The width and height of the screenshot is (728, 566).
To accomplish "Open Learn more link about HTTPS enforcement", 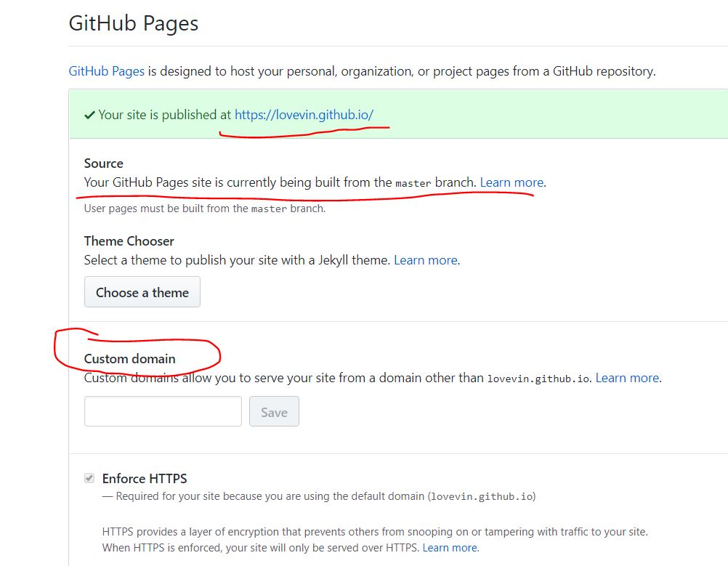I will pos(450,548).
